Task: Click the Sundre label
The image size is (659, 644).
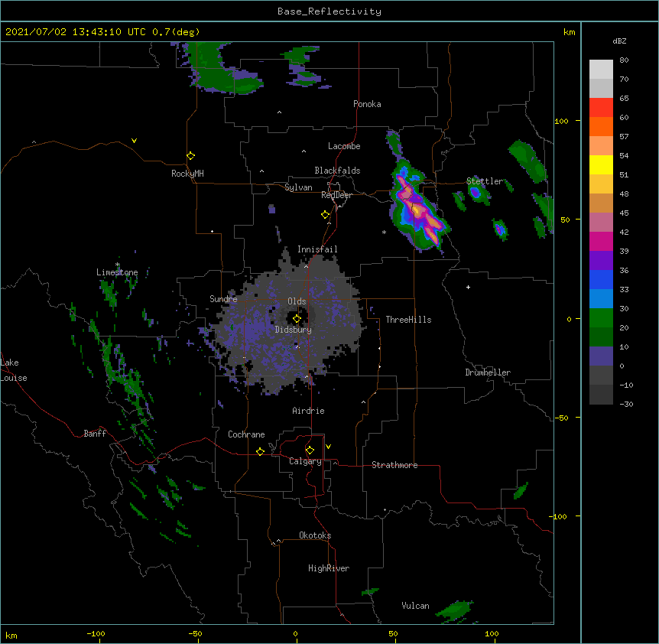Action: [x=223, y=299]
